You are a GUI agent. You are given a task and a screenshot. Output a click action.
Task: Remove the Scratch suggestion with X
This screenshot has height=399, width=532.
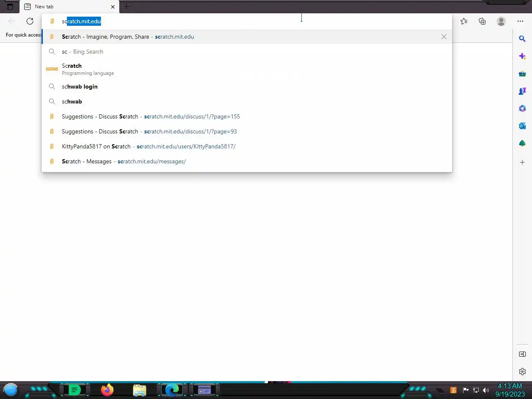click(x=444, y=37)
